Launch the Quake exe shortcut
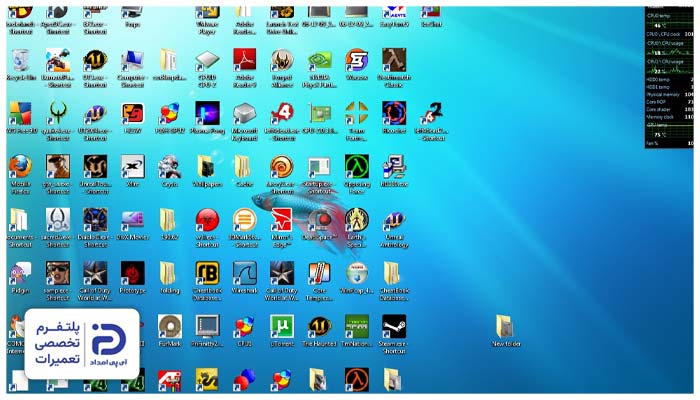This screenshot has width=700, height=400. 58,113
